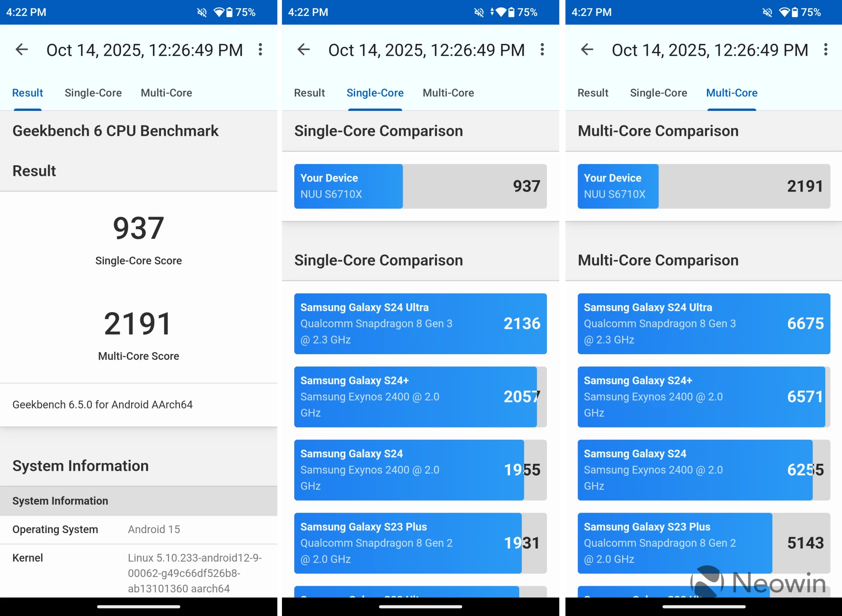Open Galaxy S24 single-core entry 1955
This screenshot has height=616, width=842.
(x=420, y=470)
